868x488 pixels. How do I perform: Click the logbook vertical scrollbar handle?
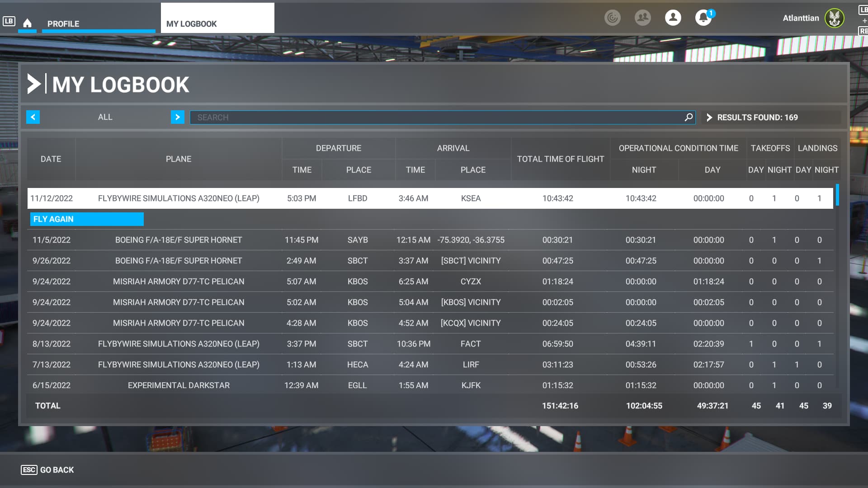[837, 195]
